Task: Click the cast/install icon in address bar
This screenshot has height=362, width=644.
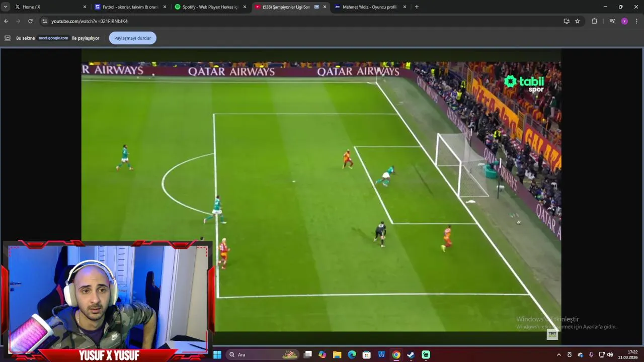Action: pos(567,21)
